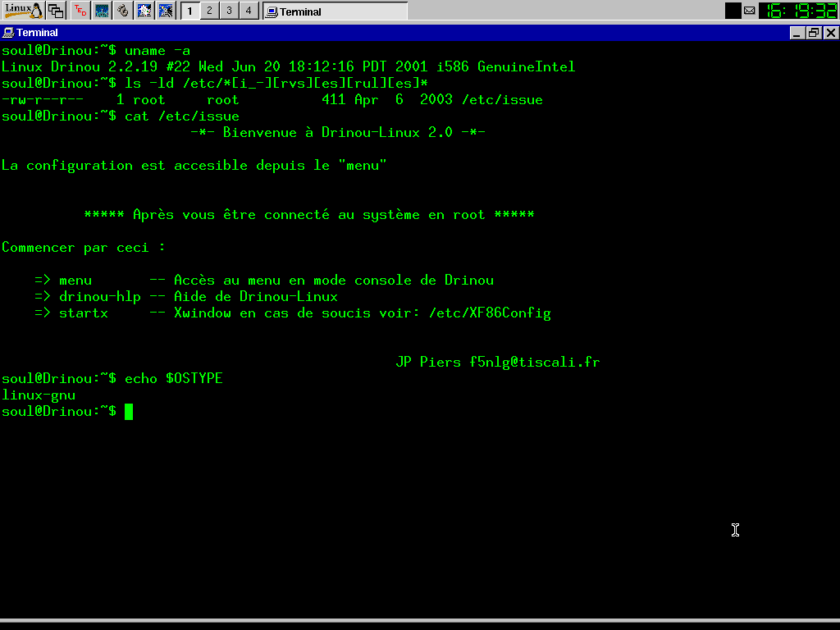
Task: Click the '-rw-r--r--' permissions text
Action: point(43,100)
